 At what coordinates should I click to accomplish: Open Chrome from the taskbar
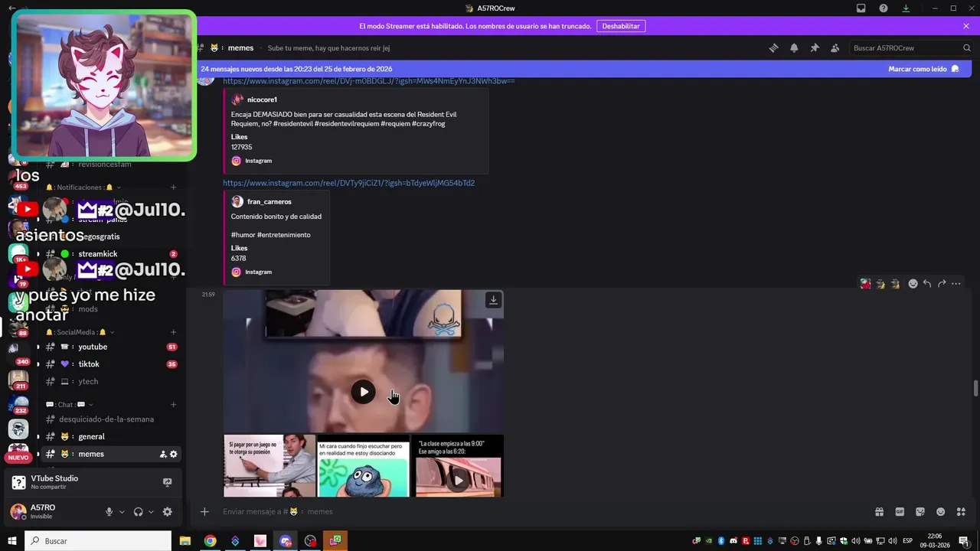point(210,541)
